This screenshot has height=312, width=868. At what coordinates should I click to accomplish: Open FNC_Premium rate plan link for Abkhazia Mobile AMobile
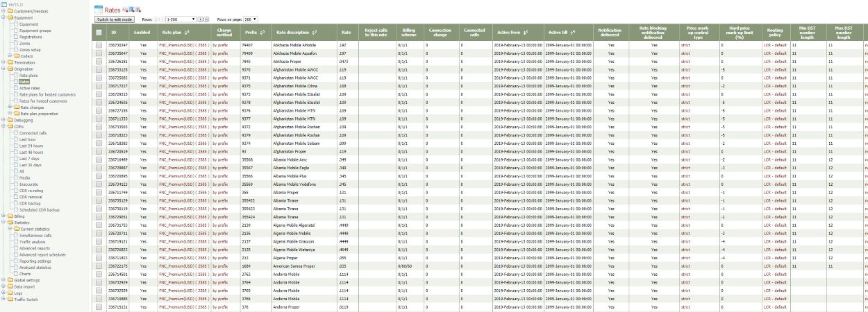183,44
